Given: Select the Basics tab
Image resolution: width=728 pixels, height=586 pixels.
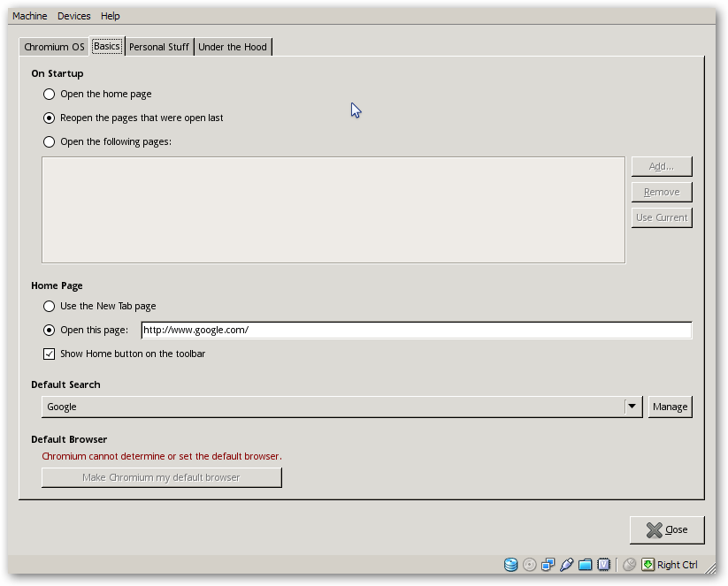Looking at the screenshot, I should (107, 46).
